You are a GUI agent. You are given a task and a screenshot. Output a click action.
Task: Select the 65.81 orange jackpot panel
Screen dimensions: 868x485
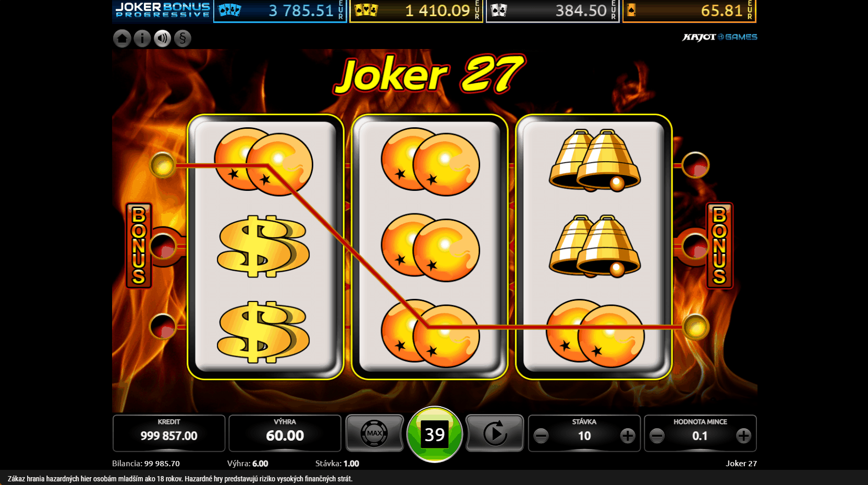[689, 11]
